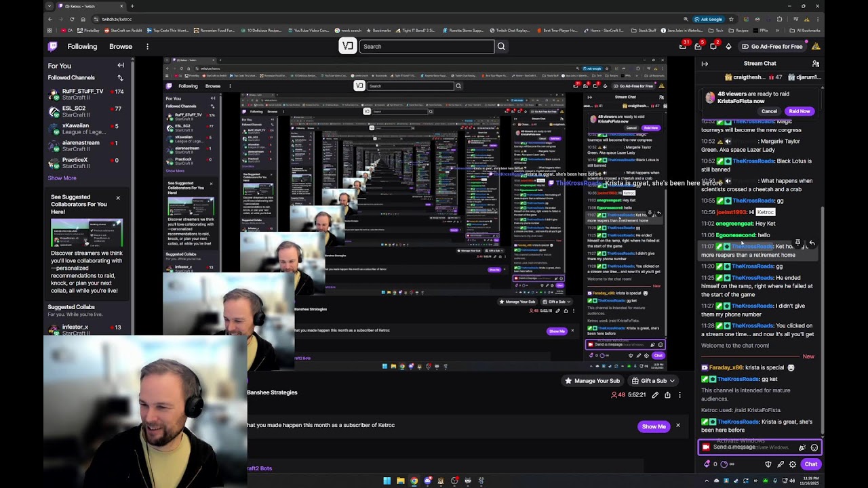
Task: Open the Twitch home logo
Action: (x=53, y=47)
